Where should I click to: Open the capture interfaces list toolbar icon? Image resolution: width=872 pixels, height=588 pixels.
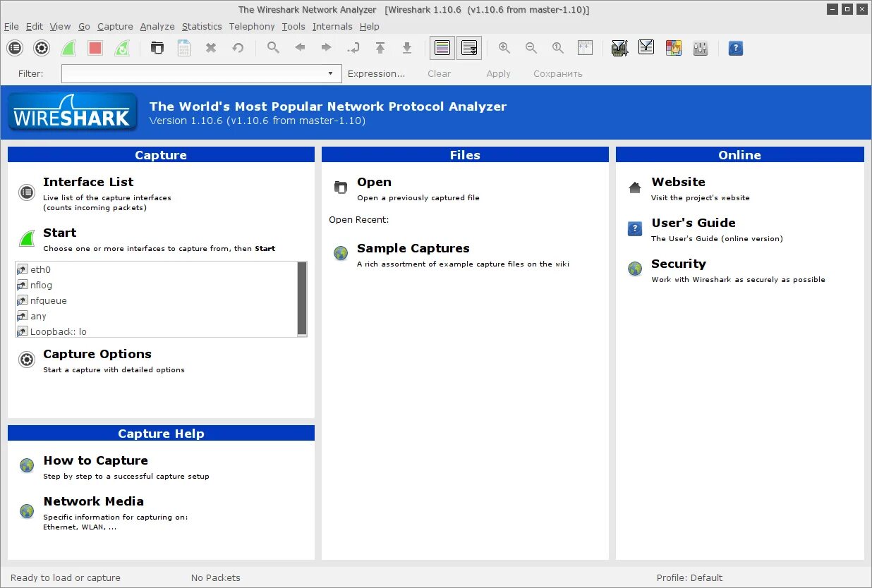coord(15,48)
